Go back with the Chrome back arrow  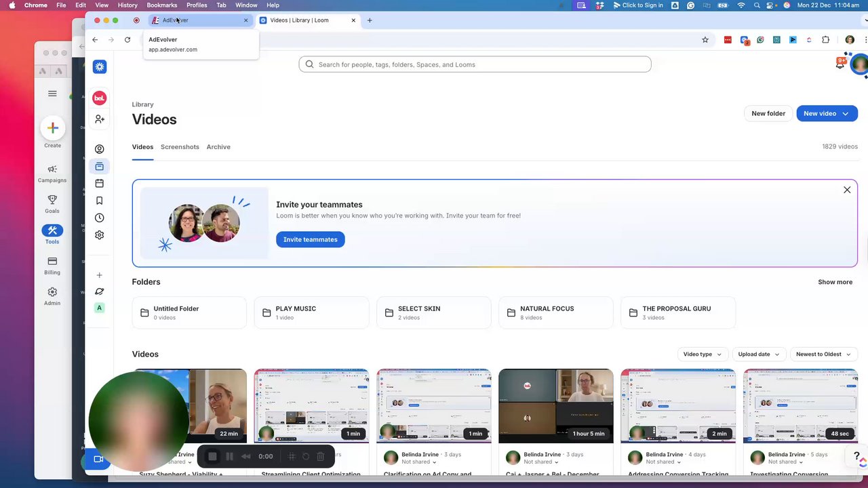[x=95, y=40]
